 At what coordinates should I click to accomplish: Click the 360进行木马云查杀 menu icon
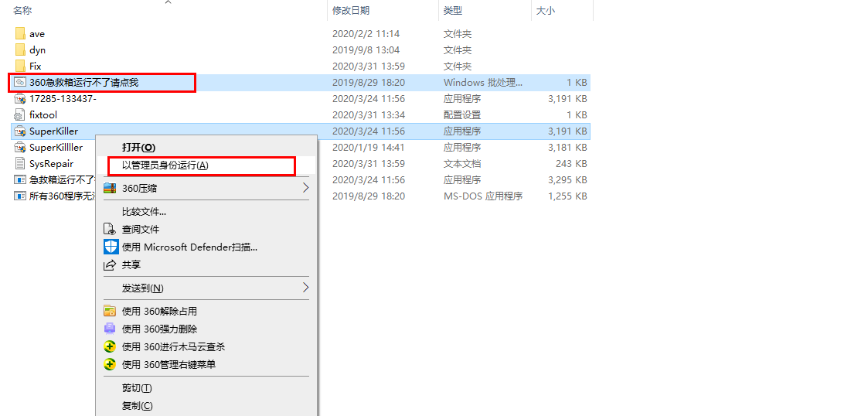tap(110, 347)
